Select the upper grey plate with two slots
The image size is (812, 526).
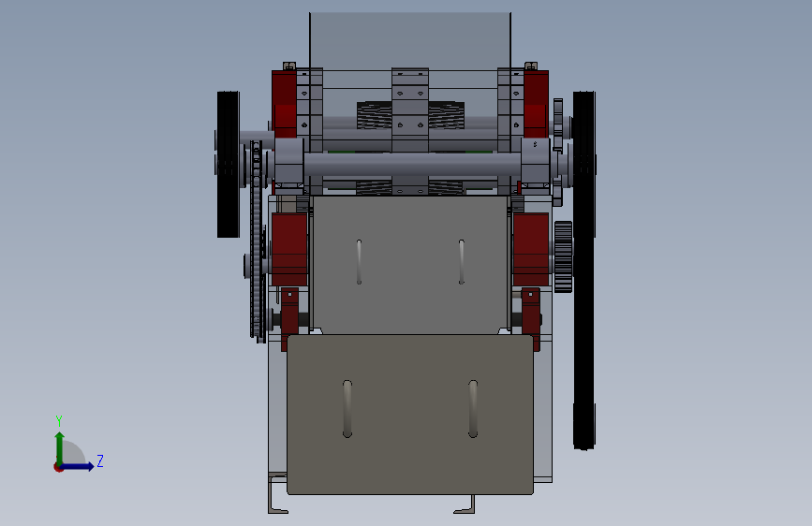pyautogui.click(x=410, y=265)
